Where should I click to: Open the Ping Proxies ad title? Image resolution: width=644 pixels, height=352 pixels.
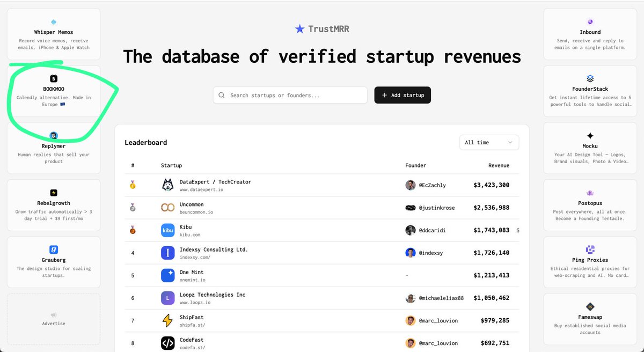coord(590,260)
